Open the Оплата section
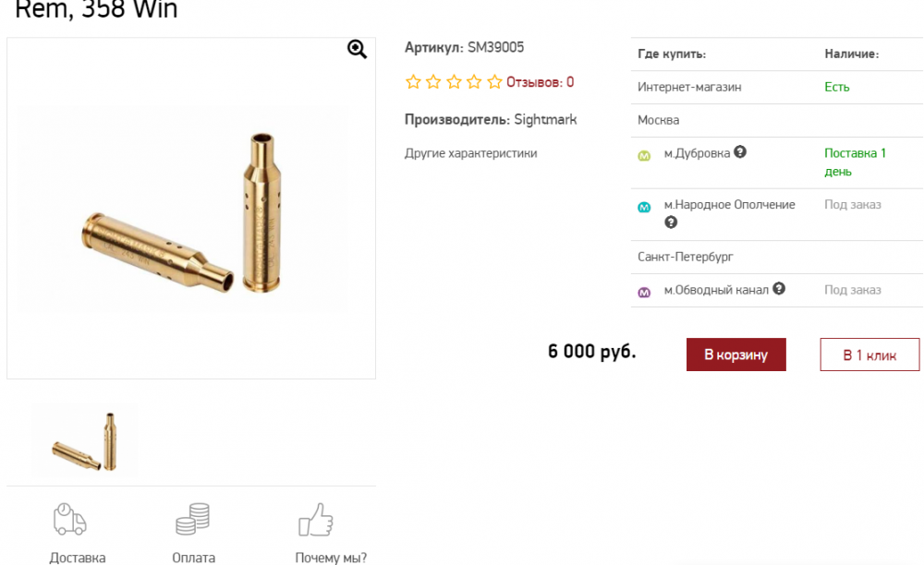The height and width of the screenshot is (565, 924). (x=194, y=558)
